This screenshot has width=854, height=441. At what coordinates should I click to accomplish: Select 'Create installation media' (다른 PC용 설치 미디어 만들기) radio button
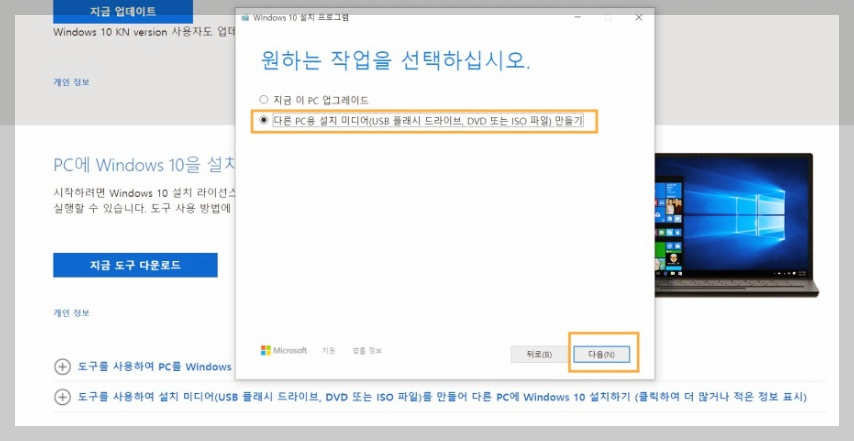tap(264, 120)
